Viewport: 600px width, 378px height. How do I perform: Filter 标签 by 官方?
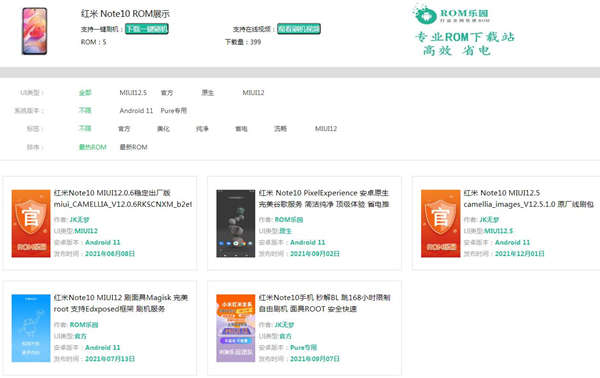coord(124,129)
